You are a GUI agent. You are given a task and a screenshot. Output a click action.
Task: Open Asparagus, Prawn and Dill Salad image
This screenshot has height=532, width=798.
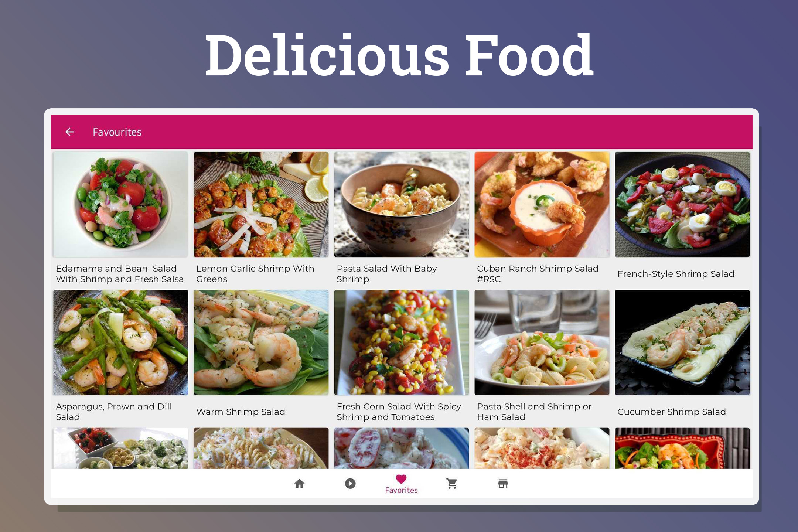(120, 342)
